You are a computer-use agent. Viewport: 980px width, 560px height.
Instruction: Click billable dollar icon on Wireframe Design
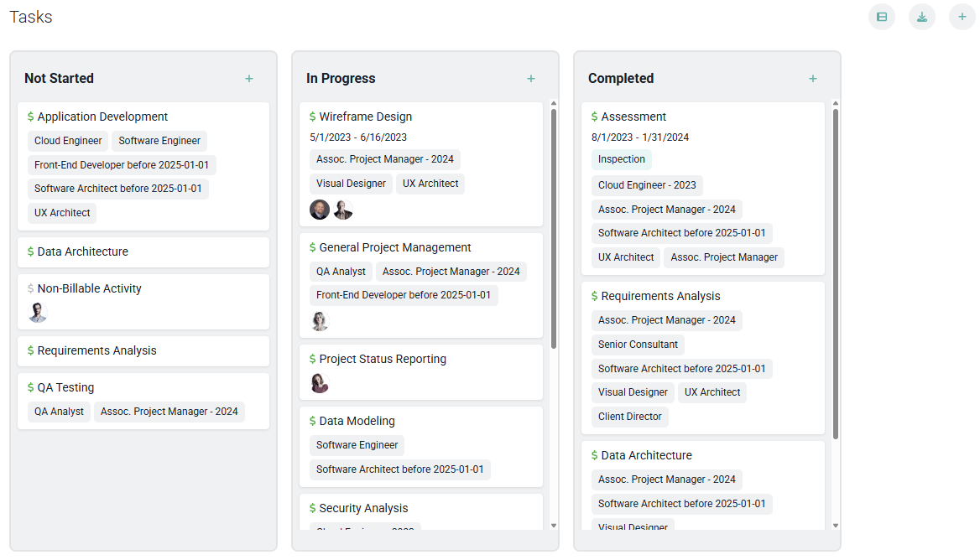pyautogui.click(x=313, y=117)
